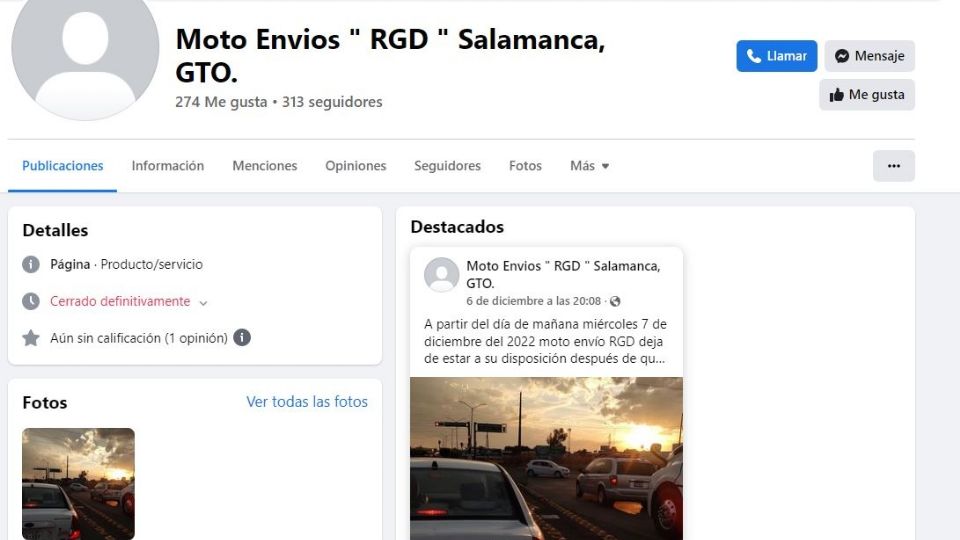Open the Más dropdown in tabs
This screenshot has height=540, width=960.
(x=589, y=166)
